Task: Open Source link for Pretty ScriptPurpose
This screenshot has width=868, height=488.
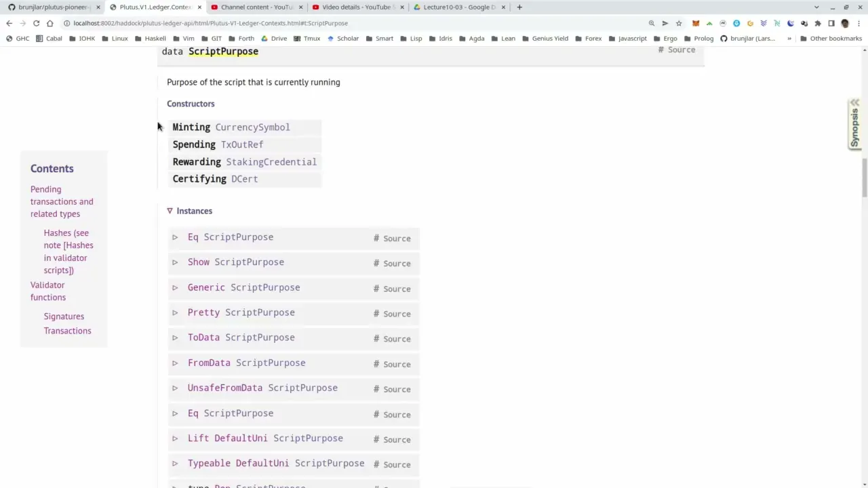Action: pos(397,314)
